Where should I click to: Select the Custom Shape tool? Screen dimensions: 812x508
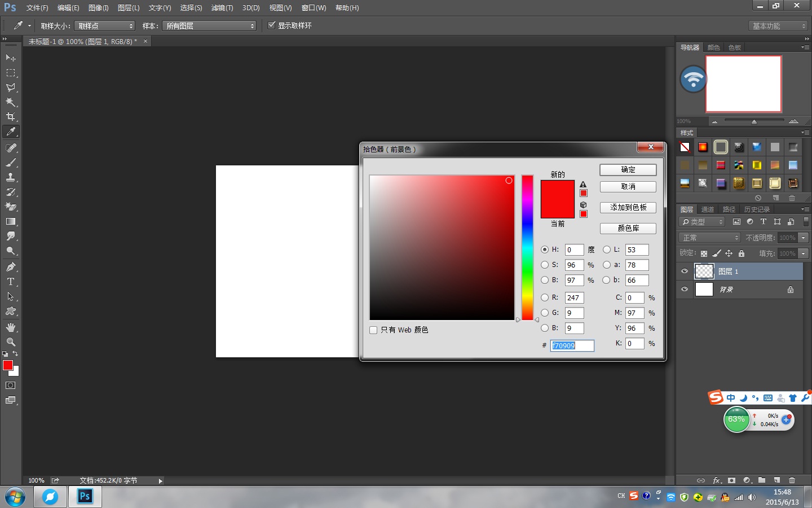pos(11,311)
